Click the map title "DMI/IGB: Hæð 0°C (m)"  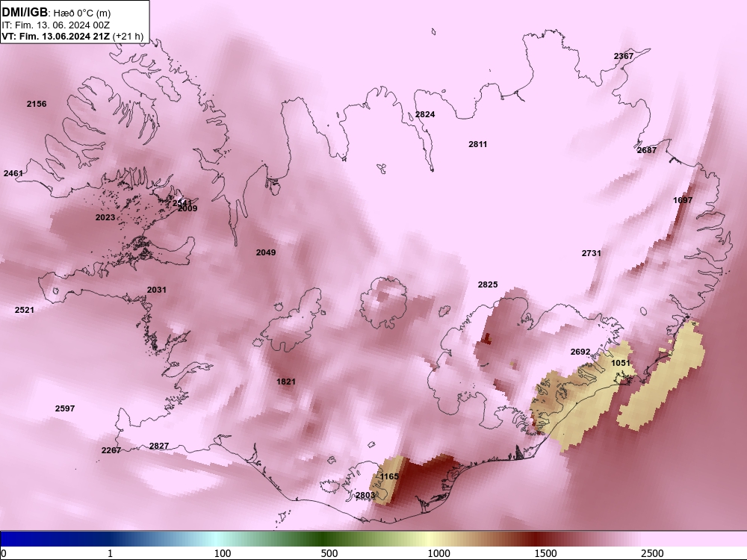pos(56,13)
